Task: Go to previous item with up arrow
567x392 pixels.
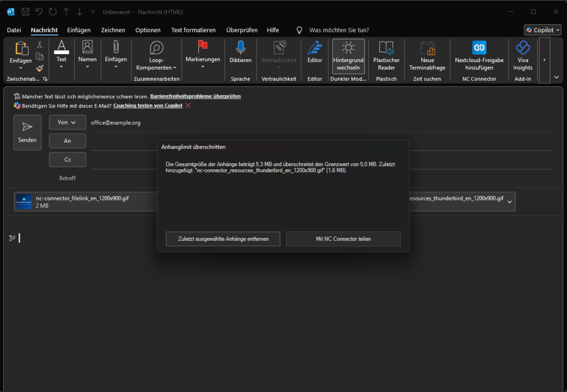Action: click(x=66, y=12)
